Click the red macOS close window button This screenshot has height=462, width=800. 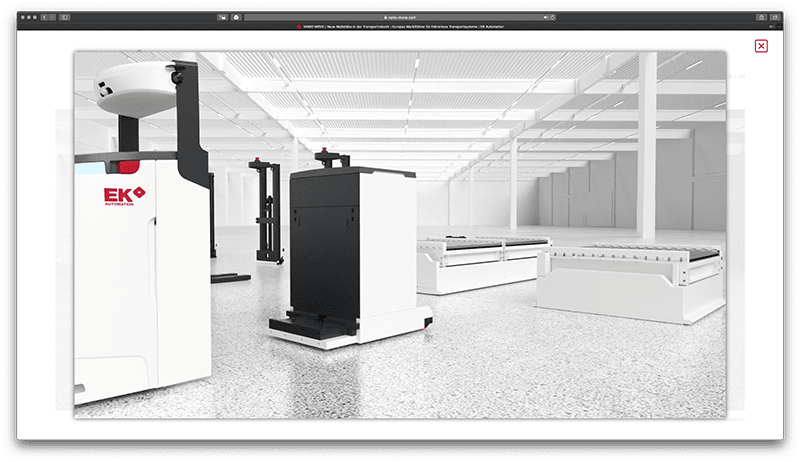21,17
